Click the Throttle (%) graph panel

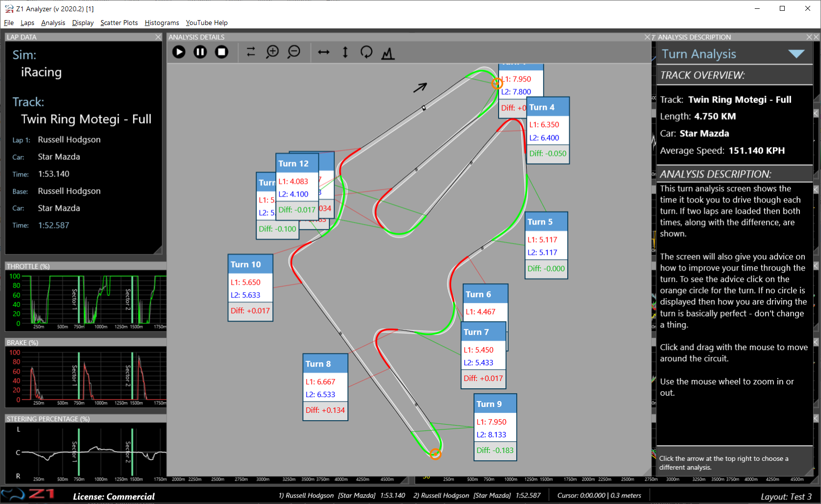click(86, 301)
